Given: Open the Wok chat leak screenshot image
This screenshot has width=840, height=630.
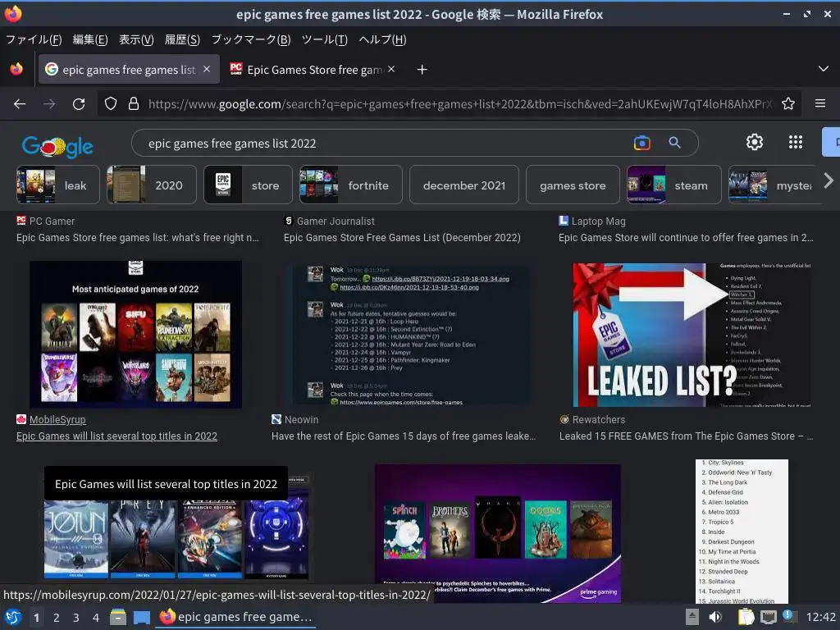Looking at the screenshot, I should 407,335.
